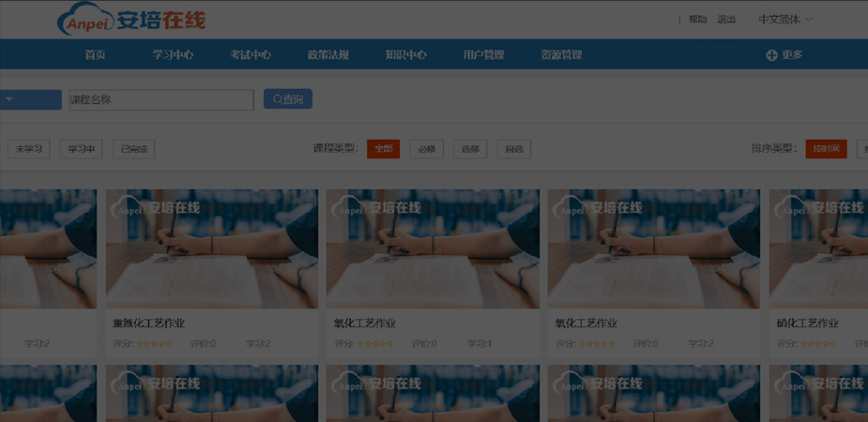Open the 学习中心 menu item

[x=174, y=54]
